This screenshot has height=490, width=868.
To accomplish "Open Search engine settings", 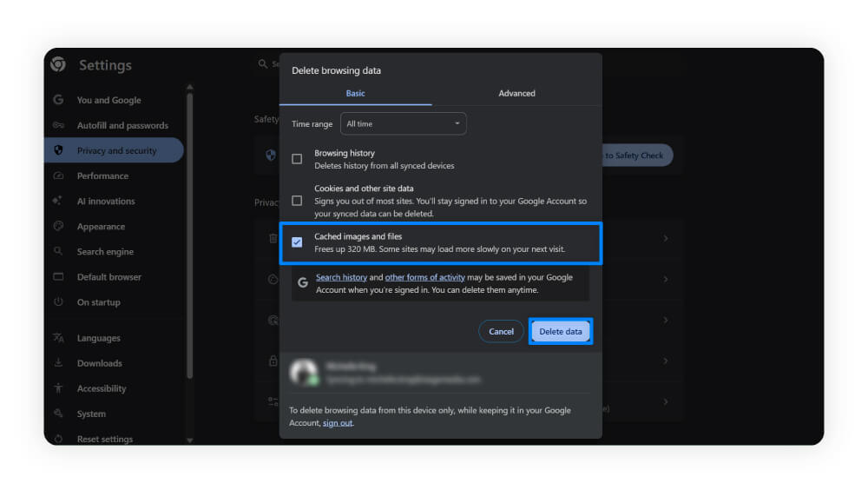I will (x=105, y=252).
